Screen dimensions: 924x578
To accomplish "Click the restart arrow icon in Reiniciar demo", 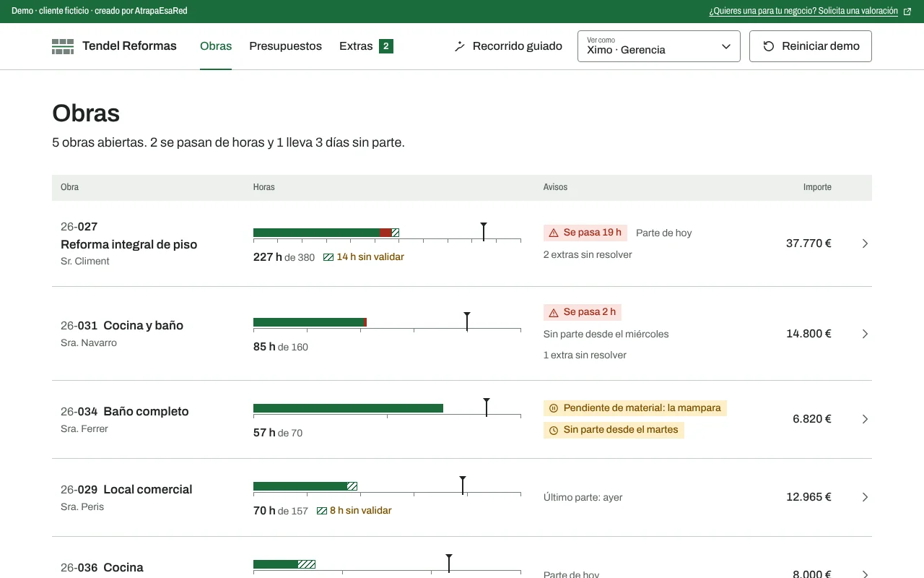I will [x=769, y=46].
